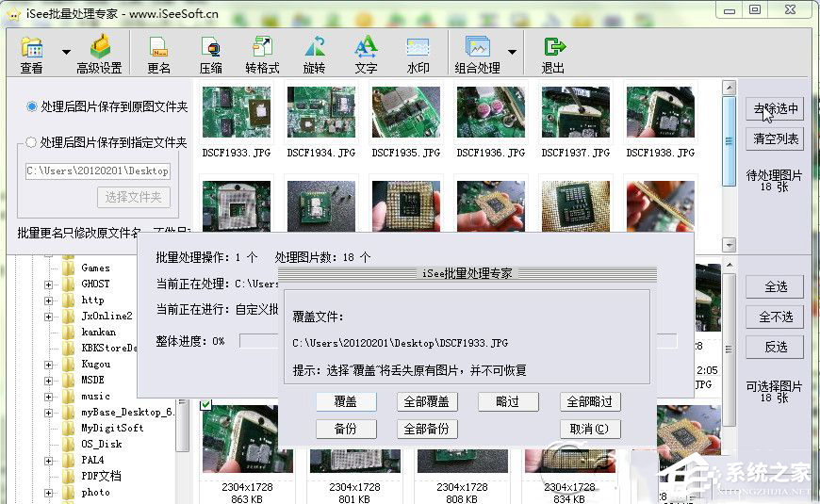Expand the photo folder node
This screenshot has width=820, height=504.
[49, 493]
